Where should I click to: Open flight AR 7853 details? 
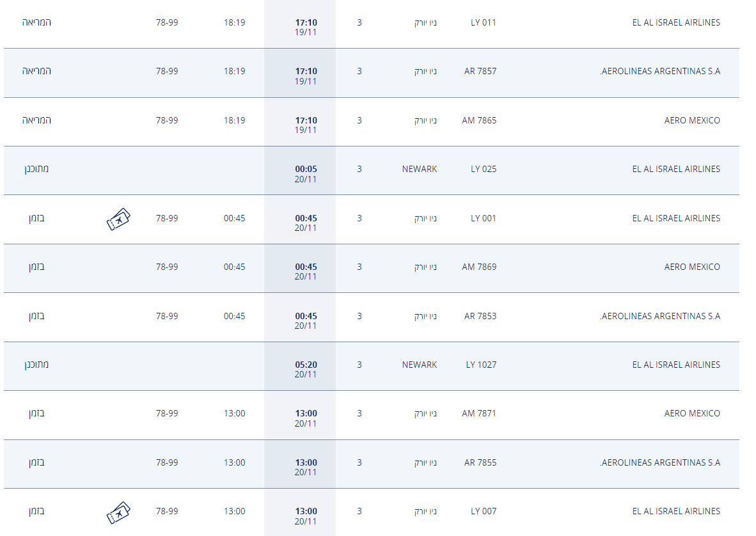click(480, 316)
